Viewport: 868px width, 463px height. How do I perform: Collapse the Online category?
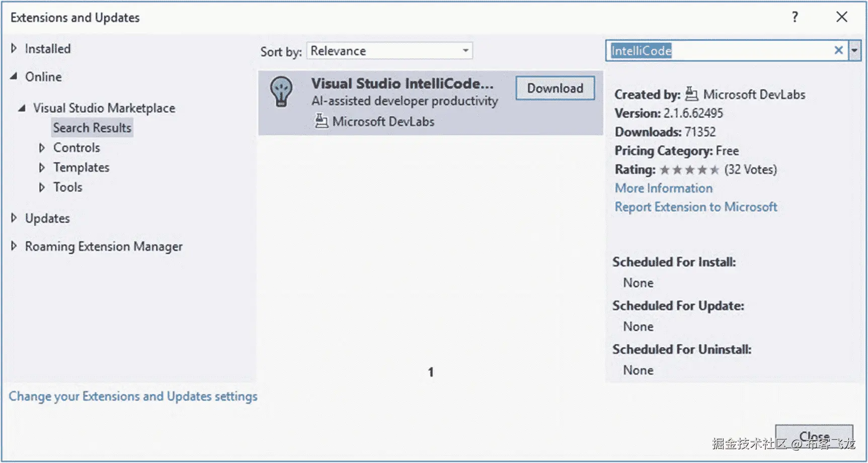tap(14, 76)
